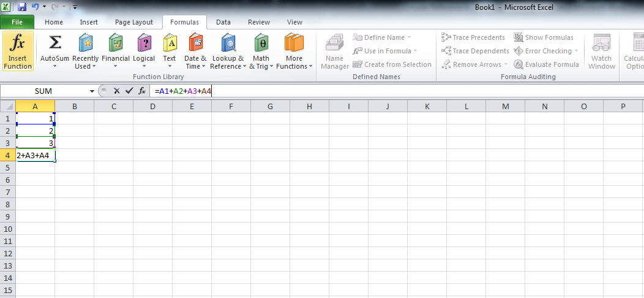Confirm formula with the checkmark icon
This screenshot has width=644, height=298.
click(x=129, y=91)
